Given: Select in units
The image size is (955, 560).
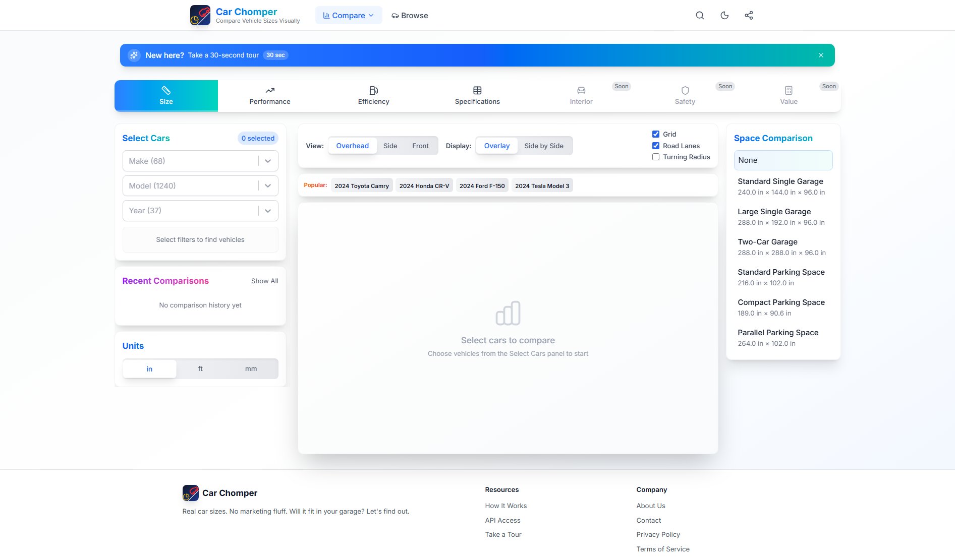Looking at the screenshot, I should [149, 369].
